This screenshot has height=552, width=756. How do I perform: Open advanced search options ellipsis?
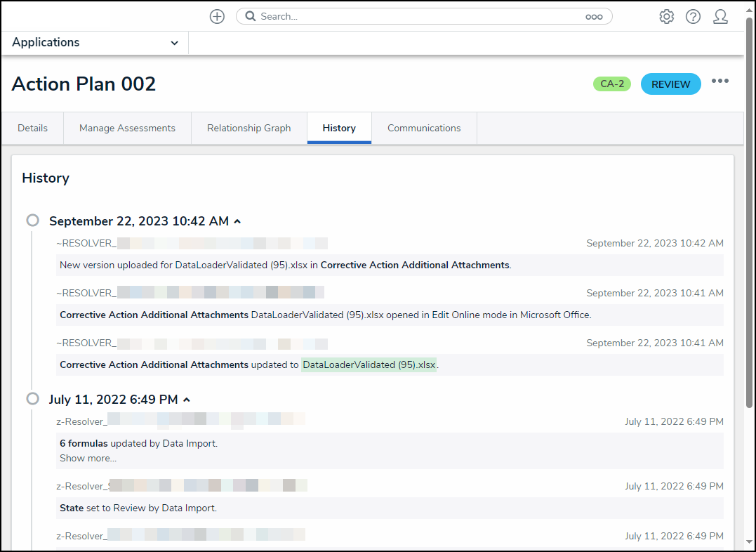[594, 17]
